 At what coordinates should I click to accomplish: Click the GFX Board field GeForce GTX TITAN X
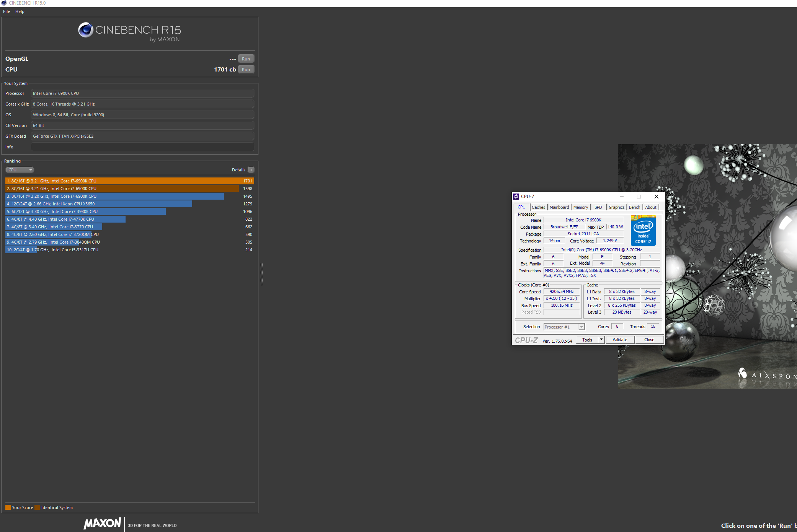[142, 136]
